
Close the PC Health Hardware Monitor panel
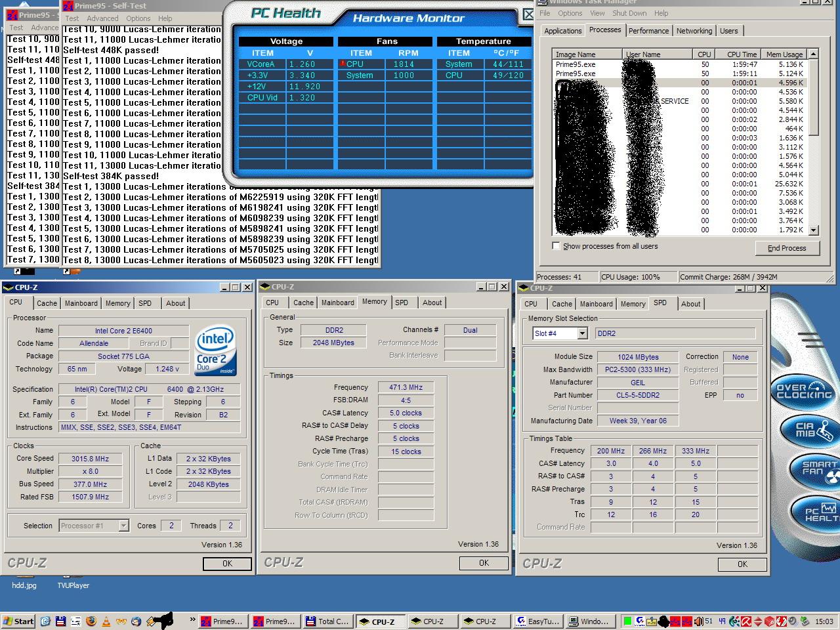pyautogui.click(x=528, y=14)
